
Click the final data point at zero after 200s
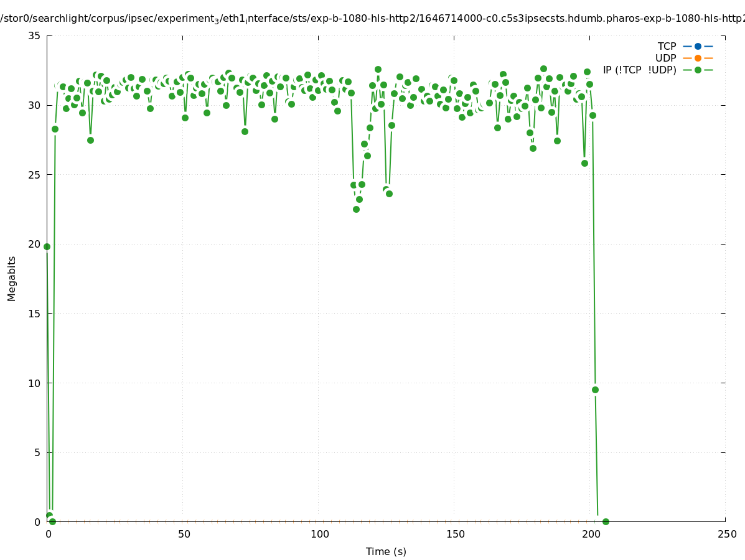click(x=606, y=521)
